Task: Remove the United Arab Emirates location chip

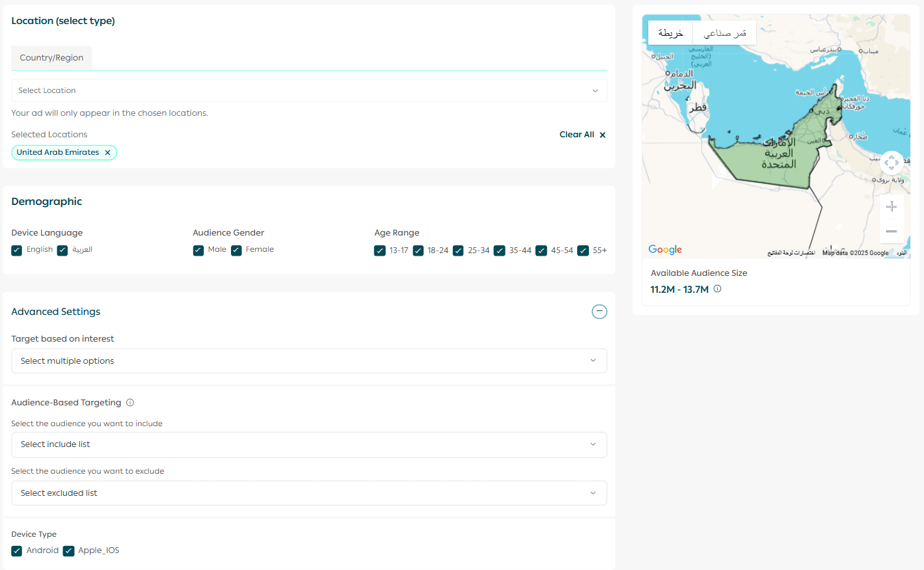Action: 107,152
